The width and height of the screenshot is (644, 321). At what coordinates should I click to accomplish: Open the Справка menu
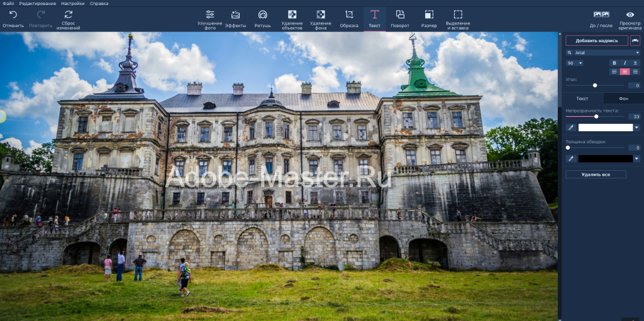[x=99, y=3]
